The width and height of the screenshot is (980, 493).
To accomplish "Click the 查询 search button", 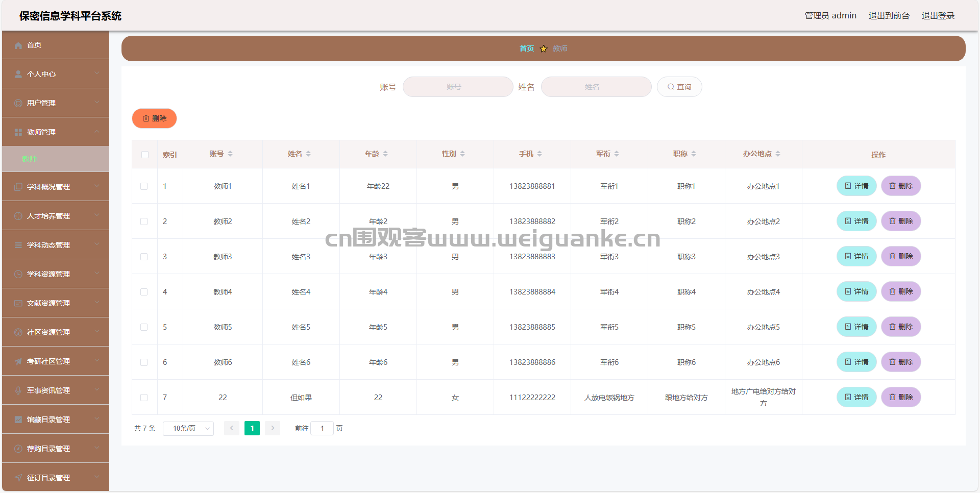I will pyautogui.click(x=679, y=87).
